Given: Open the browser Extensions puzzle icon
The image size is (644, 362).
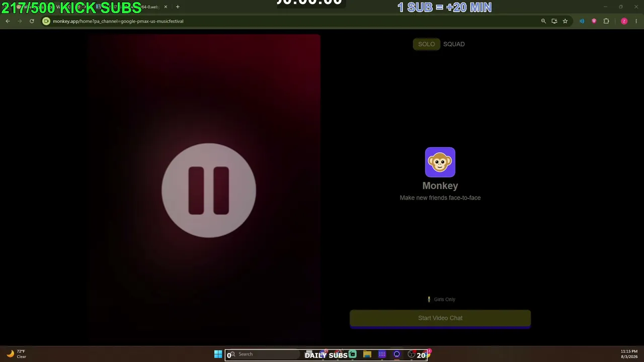Looking at the screenshot, I should [x=606, y=21].
